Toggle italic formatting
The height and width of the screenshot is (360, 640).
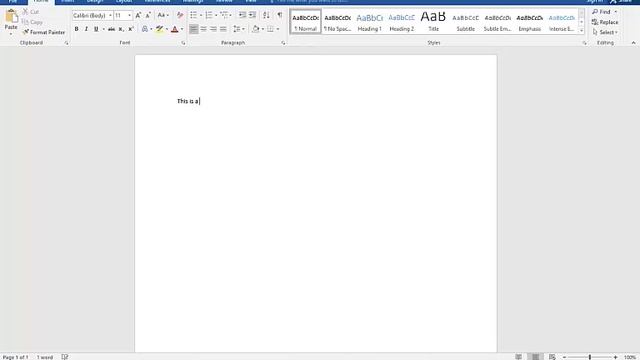(86, 29)
